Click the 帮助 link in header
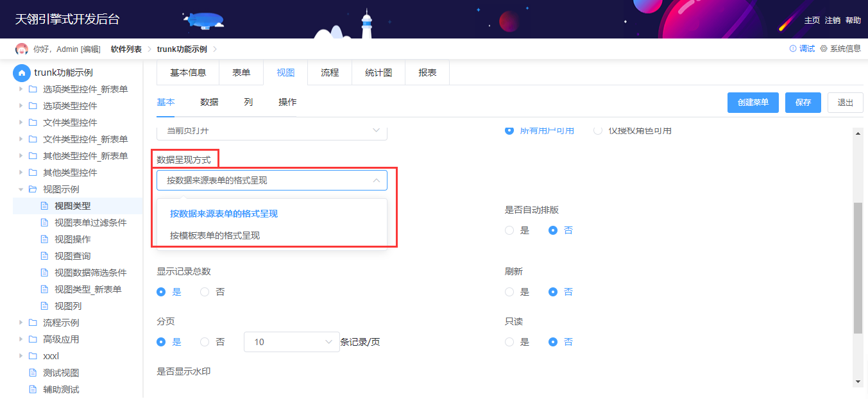The width and height of the screenshot is (868, 399). [x=853, y=20]
